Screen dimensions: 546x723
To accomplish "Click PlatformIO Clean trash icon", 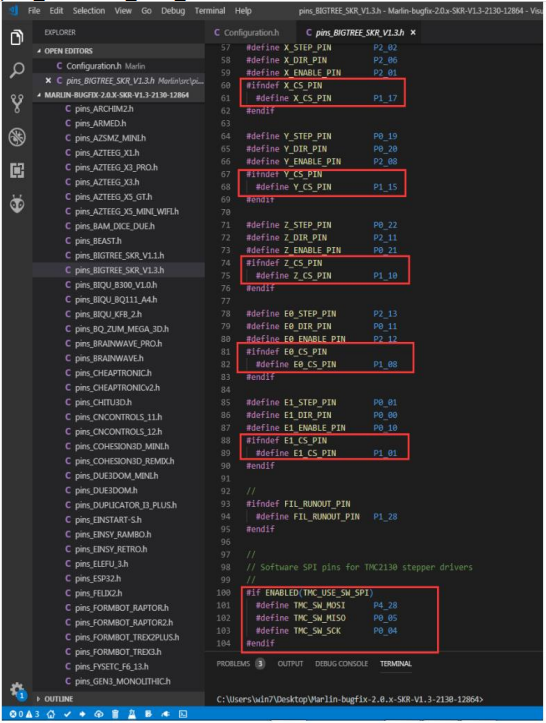I will [x=115, y=714].
